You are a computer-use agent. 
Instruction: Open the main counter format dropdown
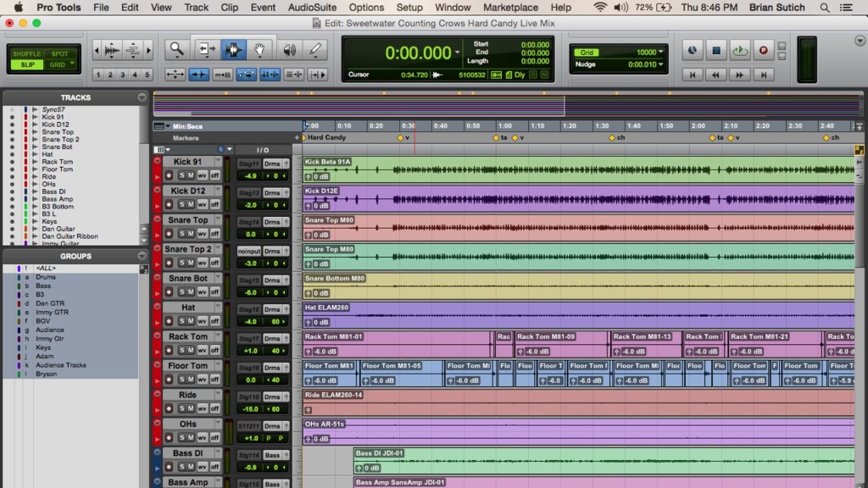tap(457, 53)
